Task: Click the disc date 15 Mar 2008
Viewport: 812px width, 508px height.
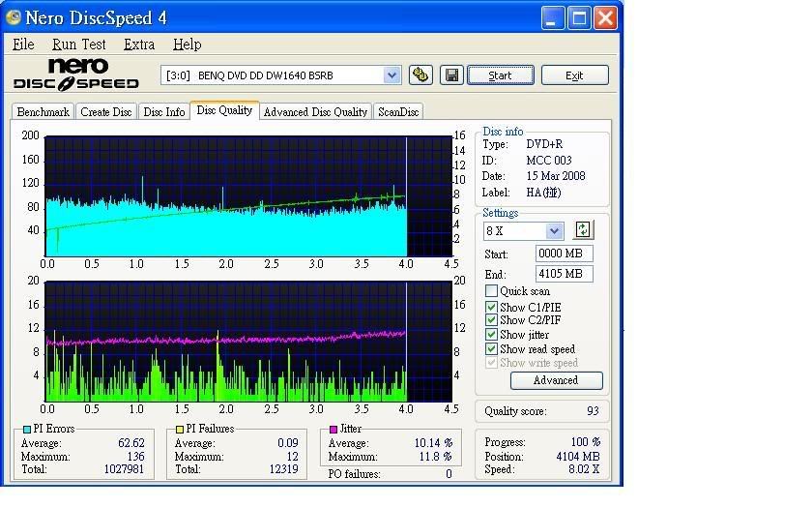Action: pyautogui.click(x=556, y=176)
